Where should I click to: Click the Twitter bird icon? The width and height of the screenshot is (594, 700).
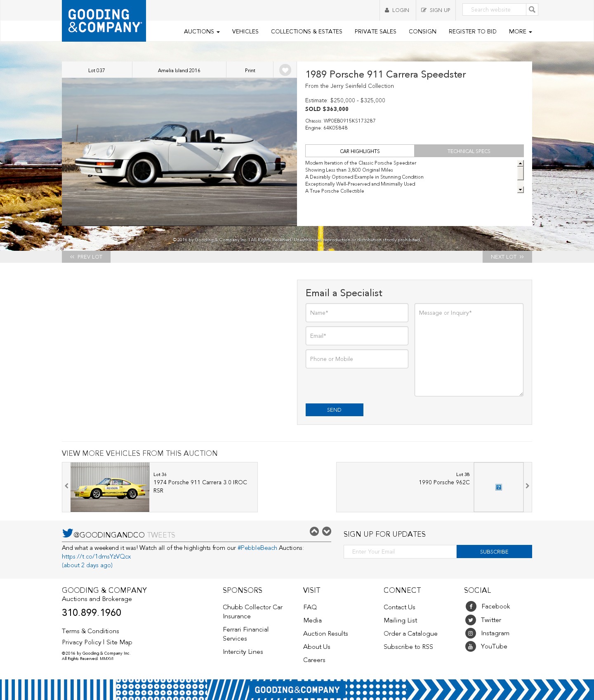click(68, 533)
